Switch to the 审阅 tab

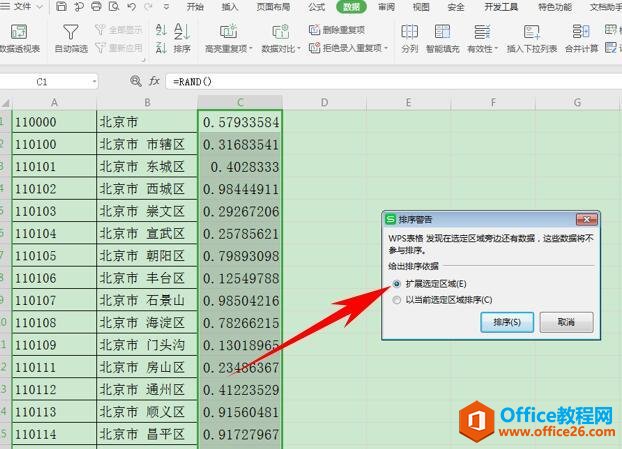(x=386, y=7)
